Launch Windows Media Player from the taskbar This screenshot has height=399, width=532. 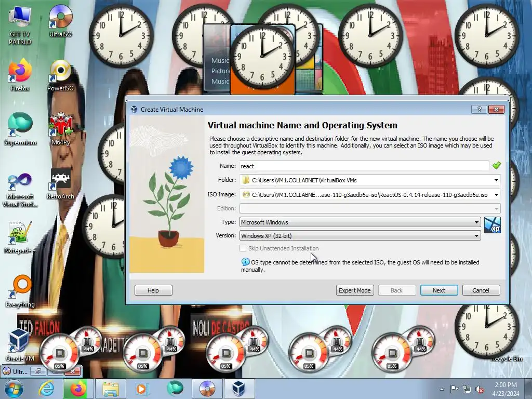[141, 389]
